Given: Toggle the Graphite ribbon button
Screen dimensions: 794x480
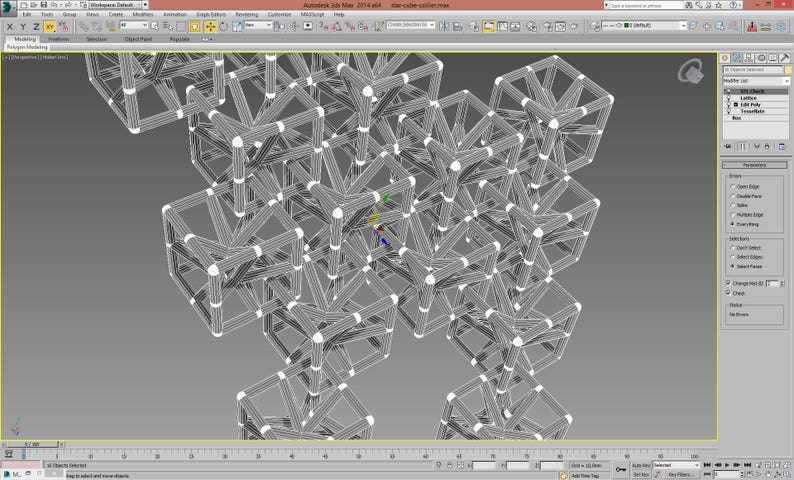Looking at the screenshot, I should point(489,26).
